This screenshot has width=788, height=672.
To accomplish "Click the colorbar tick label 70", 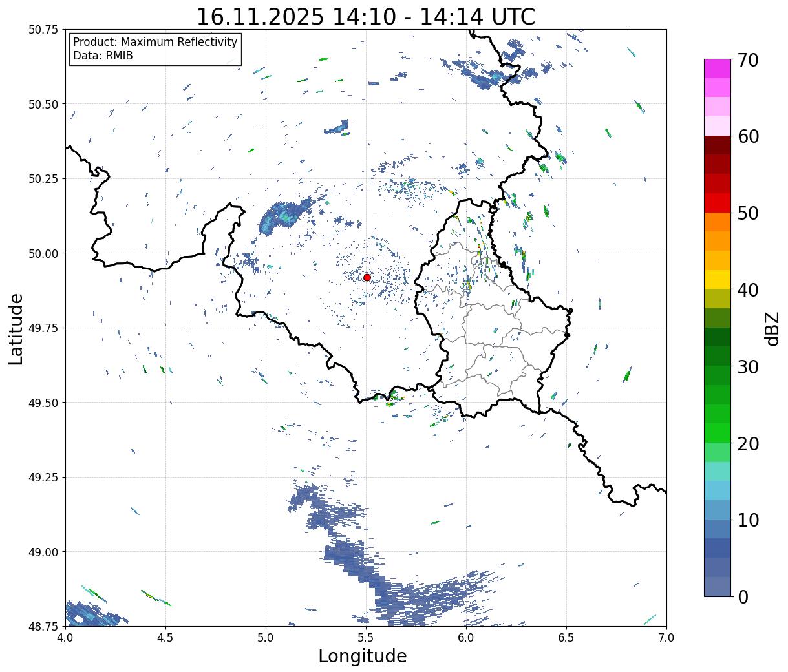I will pyautogui.click(x=748, y=60).
